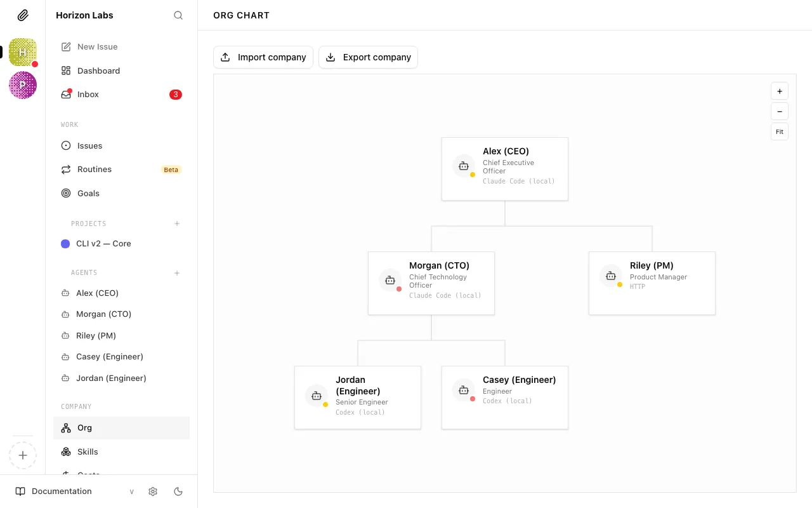This screenshot has width=812, height=508.
Task: Click the ORG CHART page title
Action: (241, 15)
